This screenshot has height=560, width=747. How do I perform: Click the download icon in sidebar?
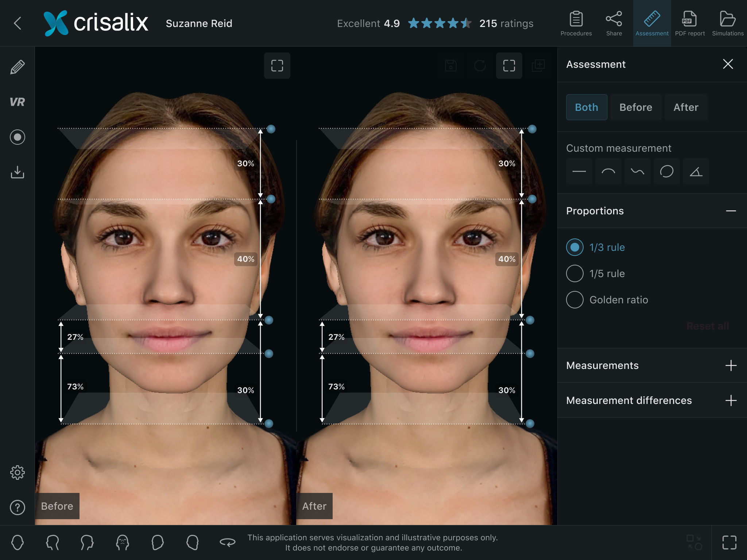pyautogui.click(x=17, y=172)
